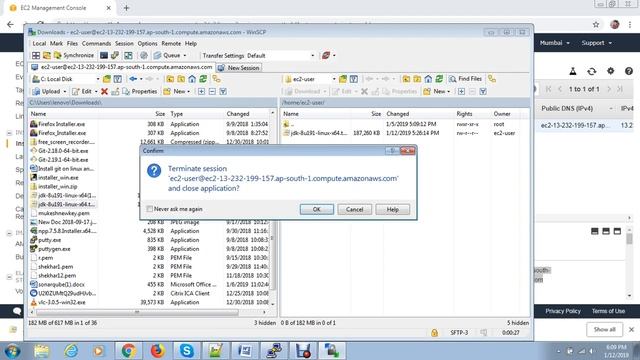Image resolution: width=640 pixels, height=360 pixels.
Task: Click Find Files in remote toolbar
Action: tap(465, 79)
